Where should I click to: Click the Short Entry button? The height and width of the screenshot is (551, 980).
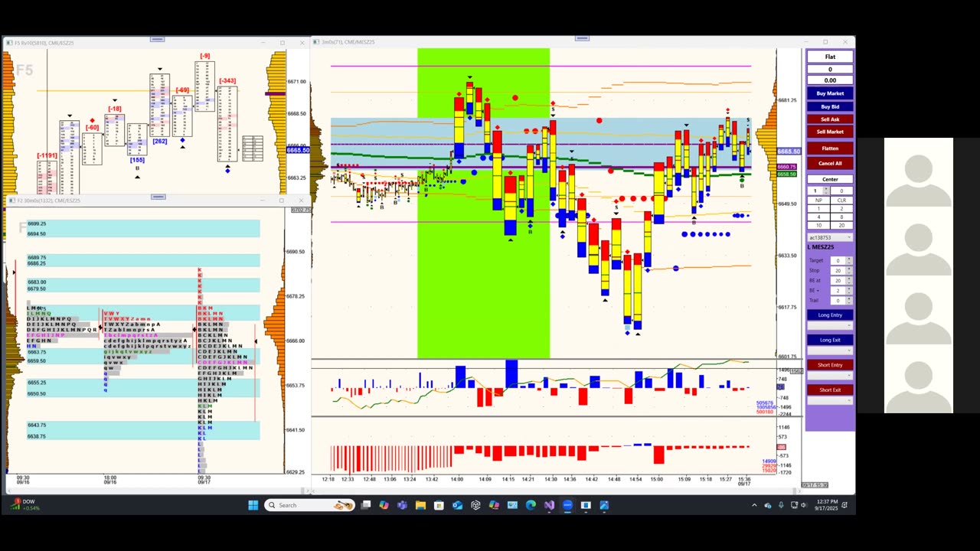830,365
